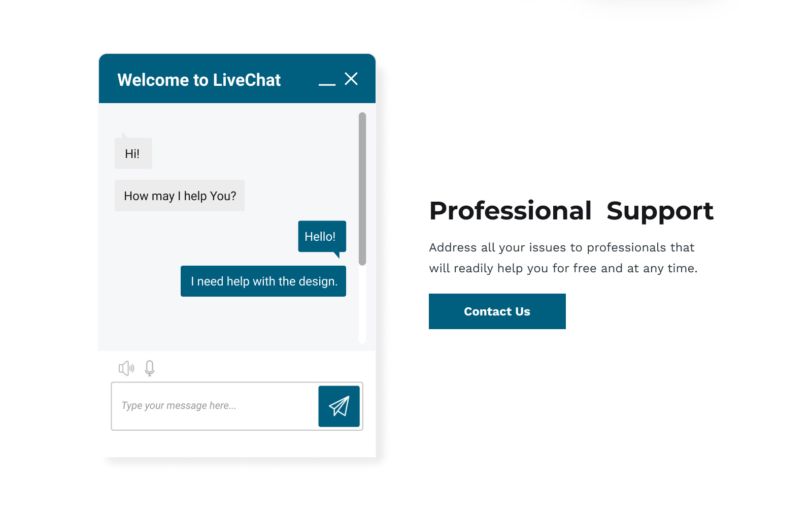Image resolution: width=812 pixels, height=511 pixels.
Task: Click the word 'Professional' in the heading
Action: pyautogui.click(x=510, y=211)
